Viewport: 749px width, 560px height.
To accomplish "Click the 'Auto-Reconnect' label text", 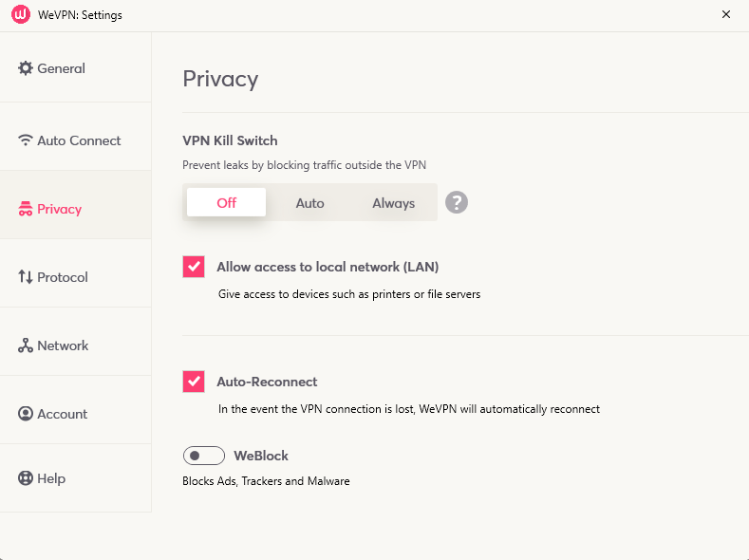I will click(x=267, y=382).
